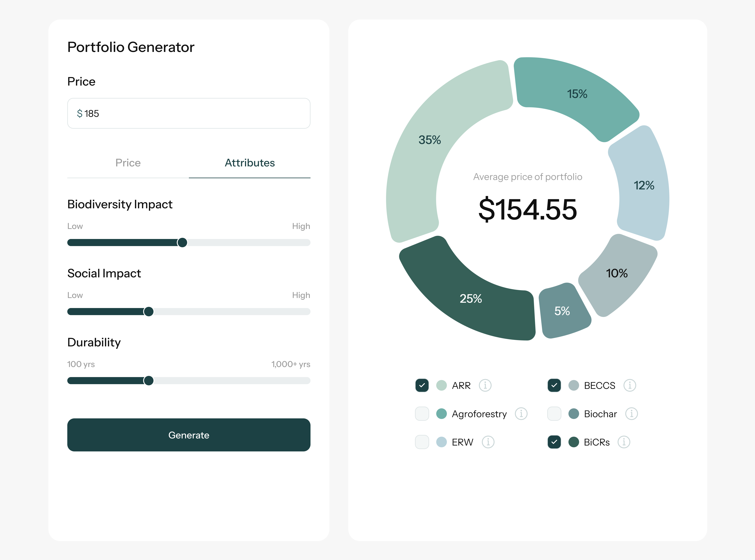Viewport: 755px width, 560px height.
Task: Click the info icon next to ARR
Action: [x=485, y=385]
